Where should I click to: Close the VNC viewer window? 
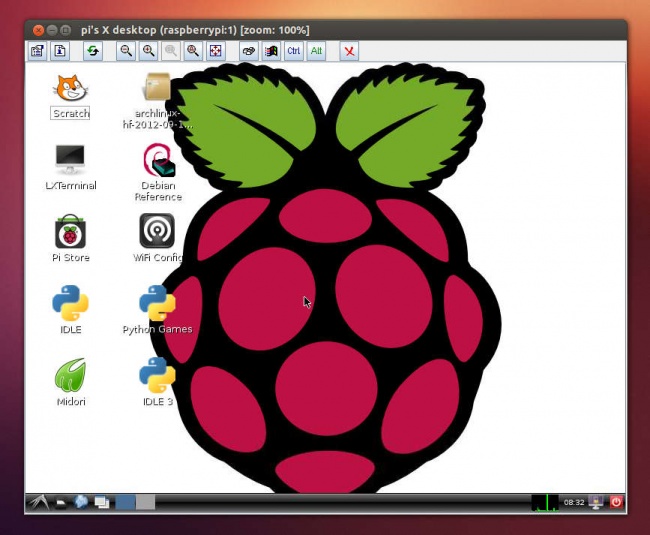pos(38,30)
